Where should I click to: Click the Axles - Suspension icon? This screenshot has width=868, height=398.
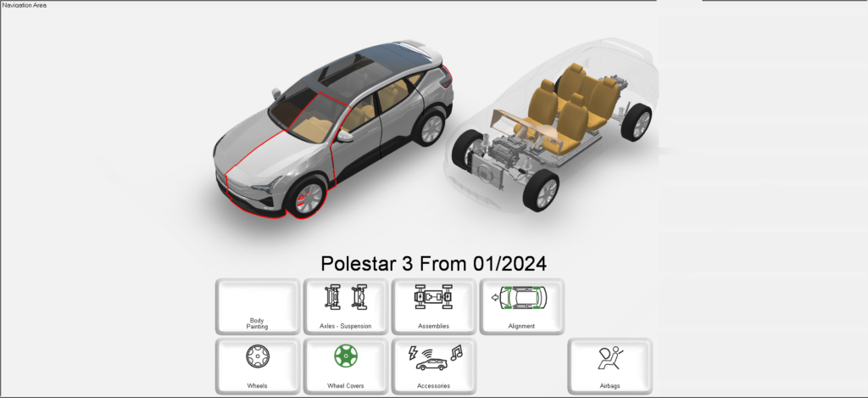point(345,306)
